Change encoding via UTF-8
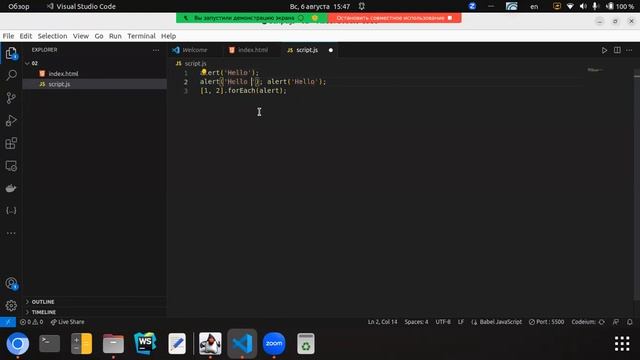Screen dimensions: 640x360 tap(443, 322)
